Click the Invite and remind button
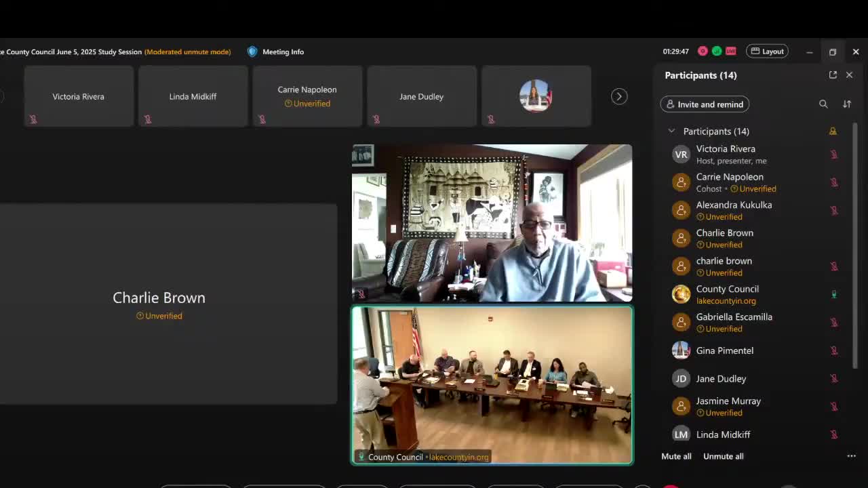 tap(705, 104)
